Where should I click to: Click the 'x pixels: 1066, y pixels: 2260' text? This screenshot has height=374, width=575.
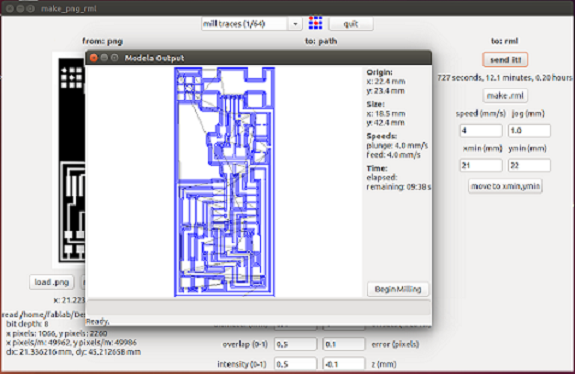tap(57, 334)
